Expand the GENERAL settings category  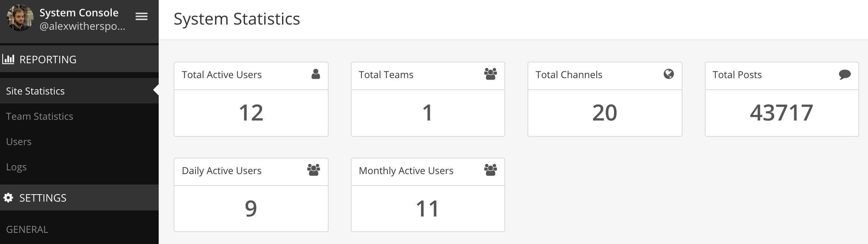27,229
